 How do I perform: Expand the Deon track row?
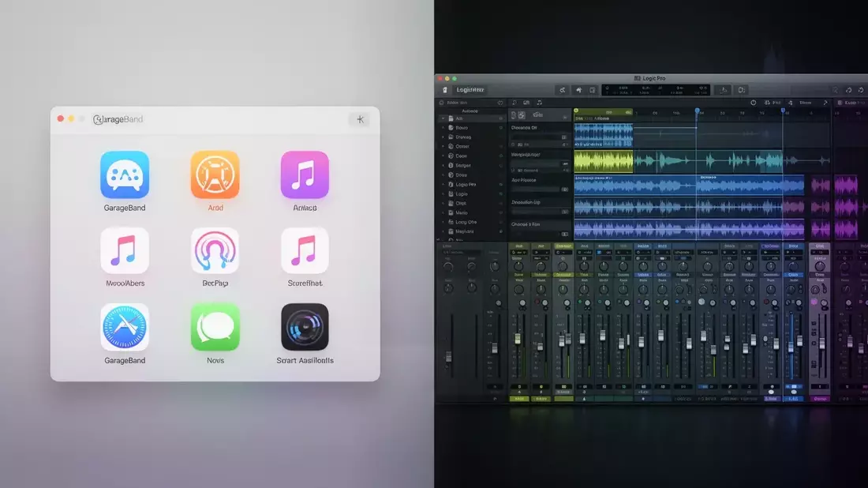tap(443, 156)
